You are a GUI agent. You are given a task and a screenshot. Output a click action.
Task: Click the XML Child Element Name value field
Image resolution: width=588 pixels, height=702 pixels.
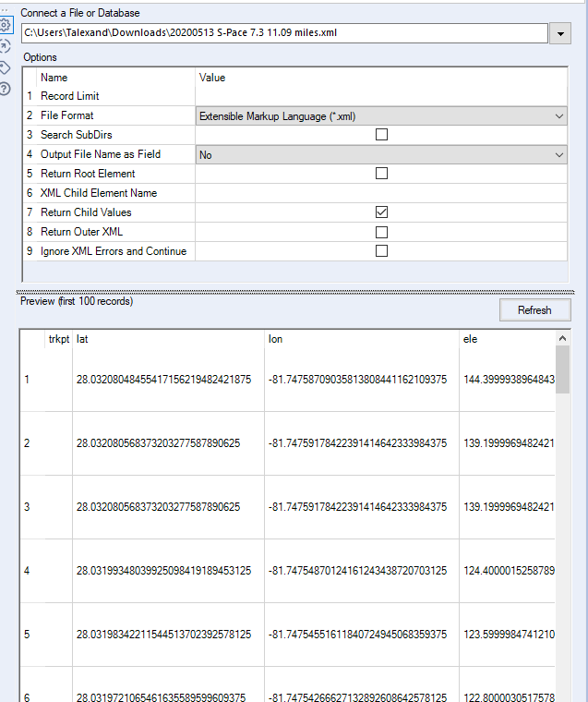[381, 193]
